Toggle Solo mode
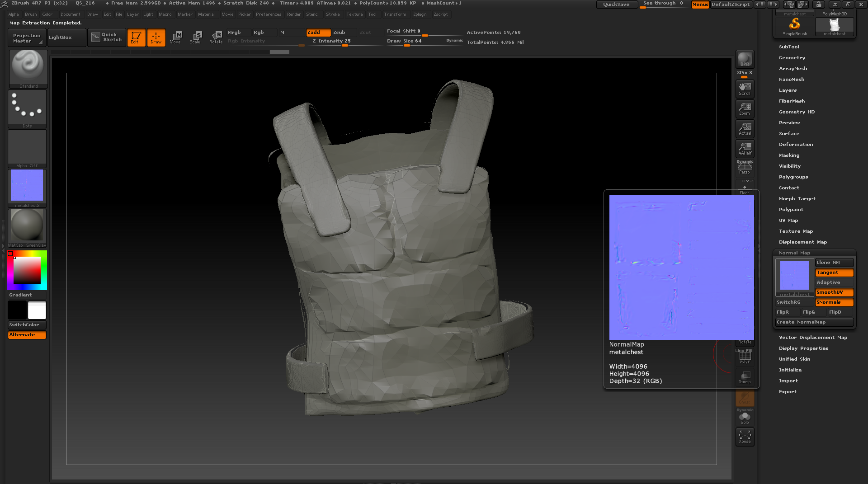Screen dimensions: 868x484 point(745,417)
